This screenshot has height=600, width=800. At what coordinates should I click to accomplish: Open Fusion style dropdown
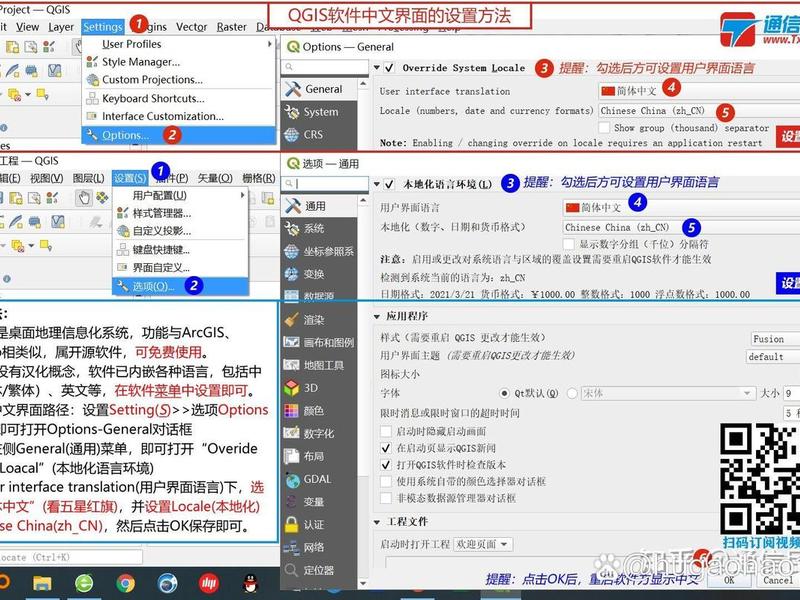774,339
